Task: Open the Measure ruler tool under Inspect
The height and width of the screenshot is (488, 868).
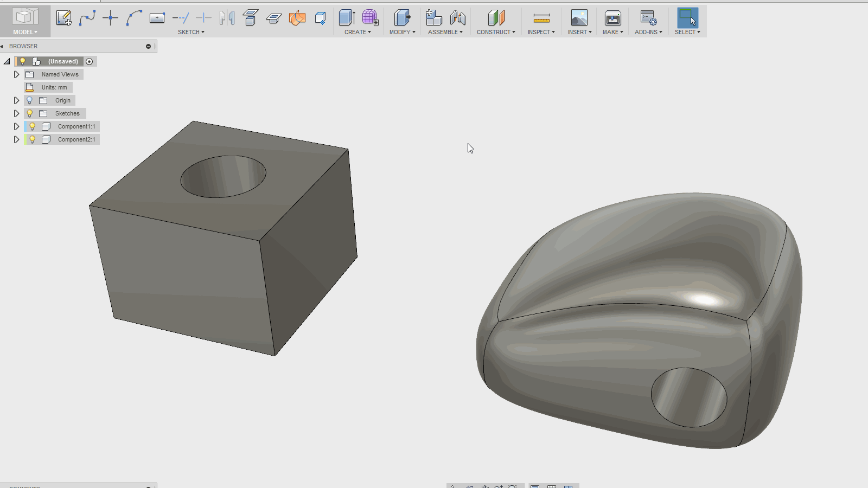Action: pyautogui.click(x=541, y=19)
